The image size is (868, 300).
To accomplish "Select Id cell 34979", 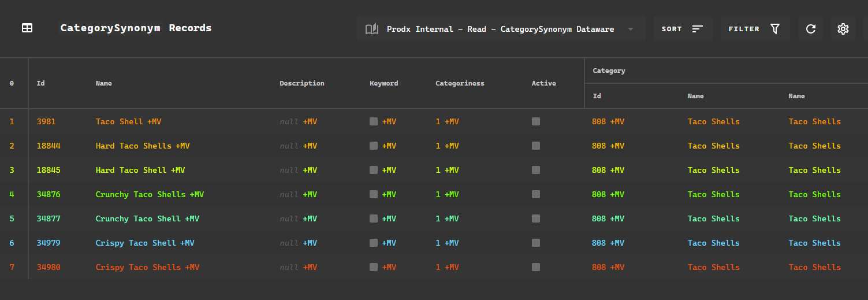I will click(x=49, y=243).
